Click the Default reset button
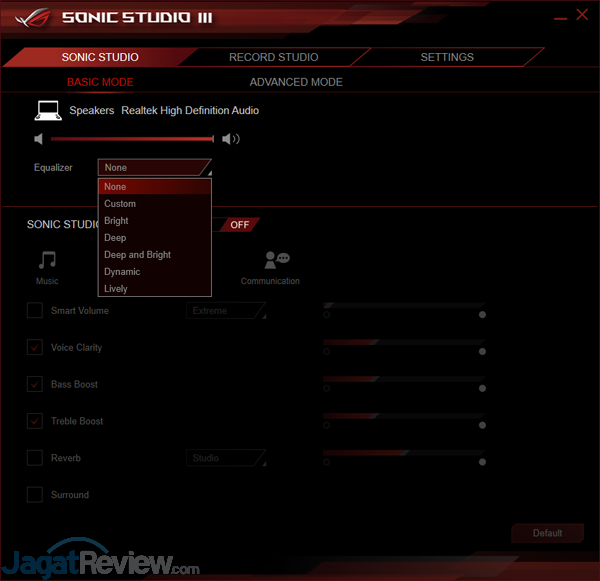This screenshot has height=581, width=600. (x=547, y=533)
